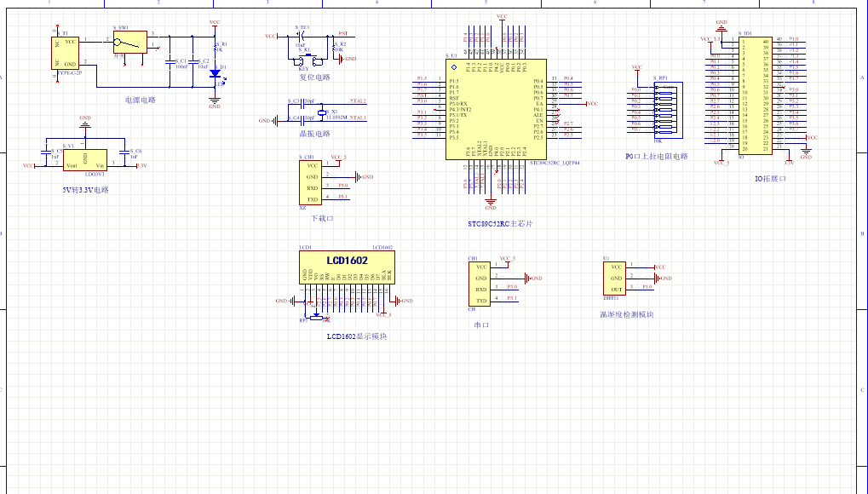Screen dimensions: 868x494
Task: Select the S_JD1 40-pin IO header
Action: 755,95
